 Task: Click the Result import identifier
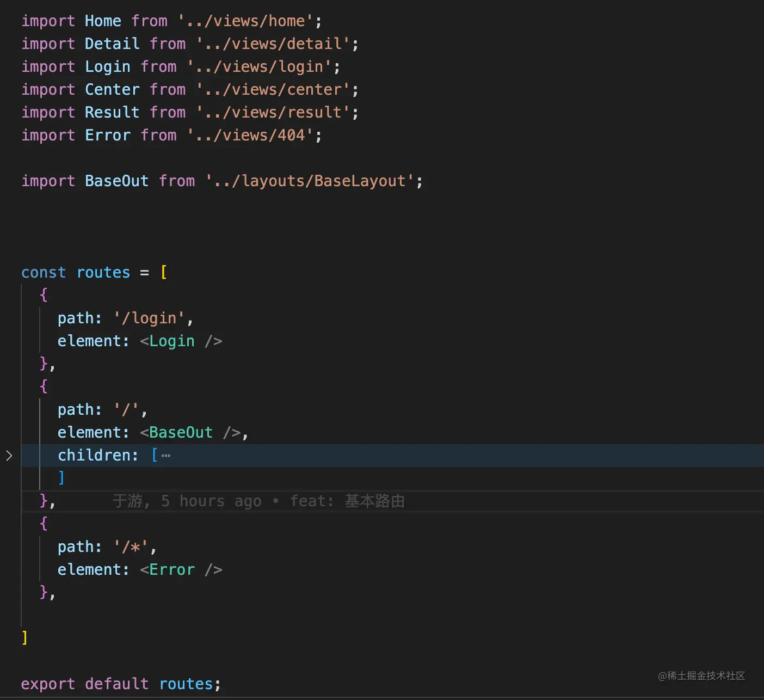pyautogui.click(x=112, y=113)
